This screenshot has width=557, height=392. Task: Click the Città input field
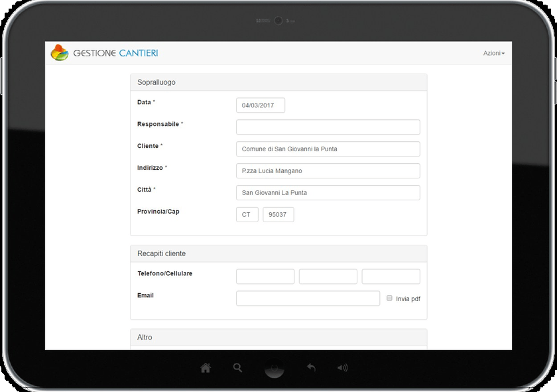click(x=328, y=193)
